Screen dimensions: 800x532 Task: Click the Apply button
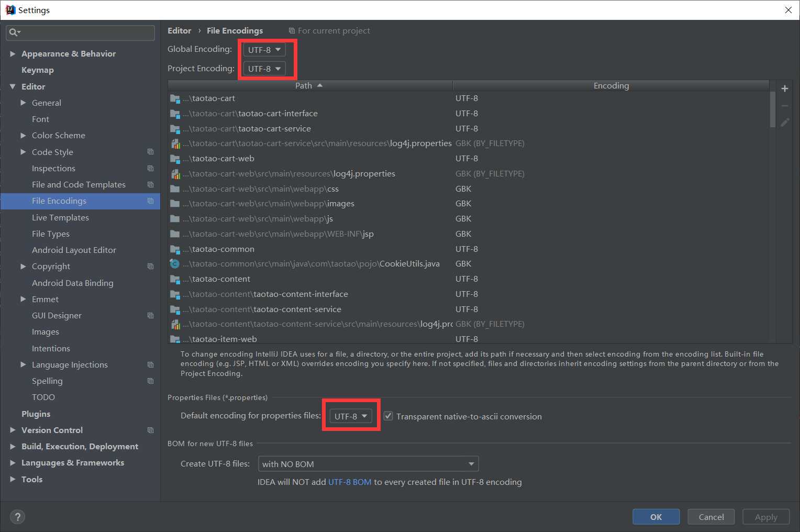coord(766,517)
